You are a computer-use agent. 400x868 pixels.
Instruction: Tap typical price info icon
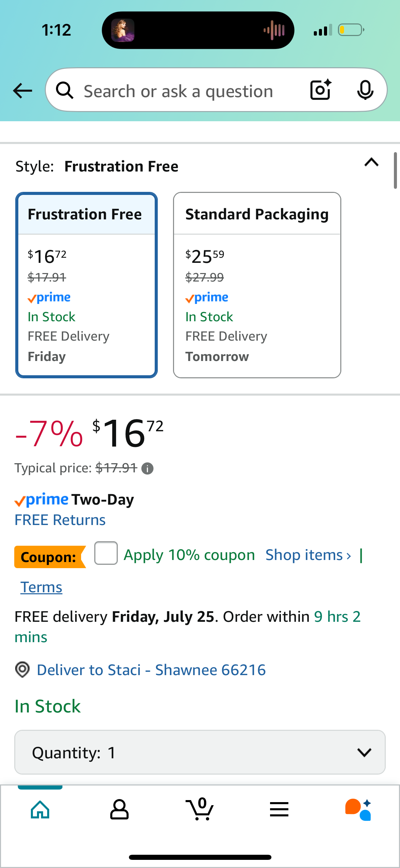(x=147, y=469)
